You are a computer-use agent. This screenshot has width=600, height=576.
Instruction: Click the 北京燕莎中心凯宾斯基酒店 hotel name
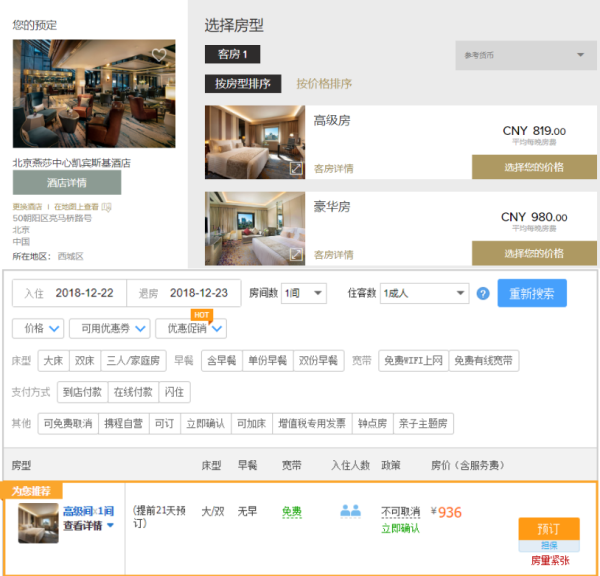tap(72, 163)
